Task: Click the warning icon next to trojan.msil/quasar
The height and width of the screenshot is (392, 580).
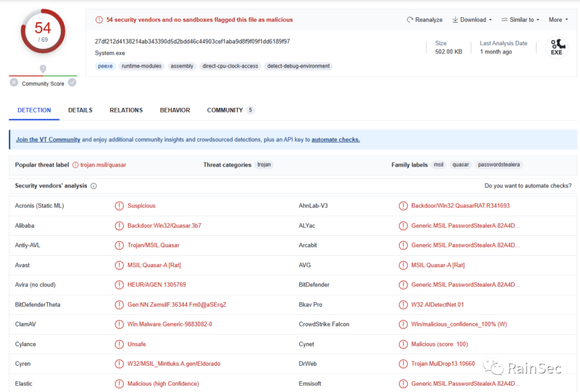Action: click(x=76, y=165)
